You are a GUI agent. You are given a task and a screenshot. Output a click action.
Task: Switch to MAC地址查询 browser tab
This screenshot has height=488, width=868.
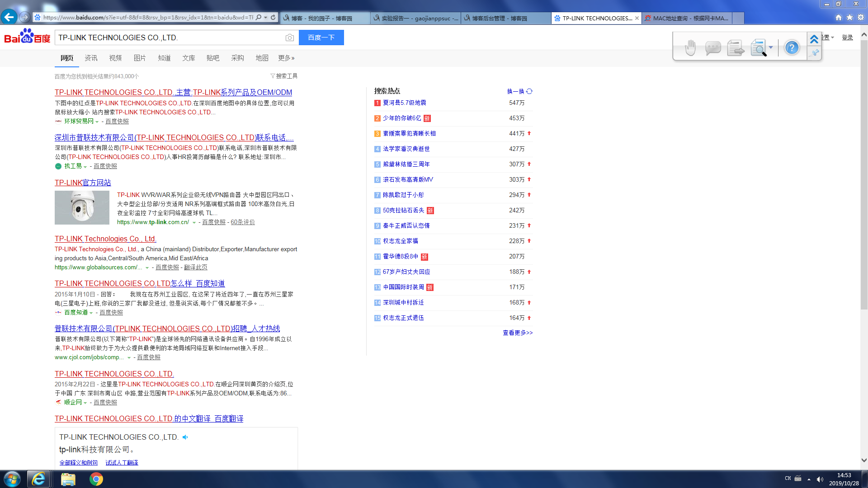point(686,18)
